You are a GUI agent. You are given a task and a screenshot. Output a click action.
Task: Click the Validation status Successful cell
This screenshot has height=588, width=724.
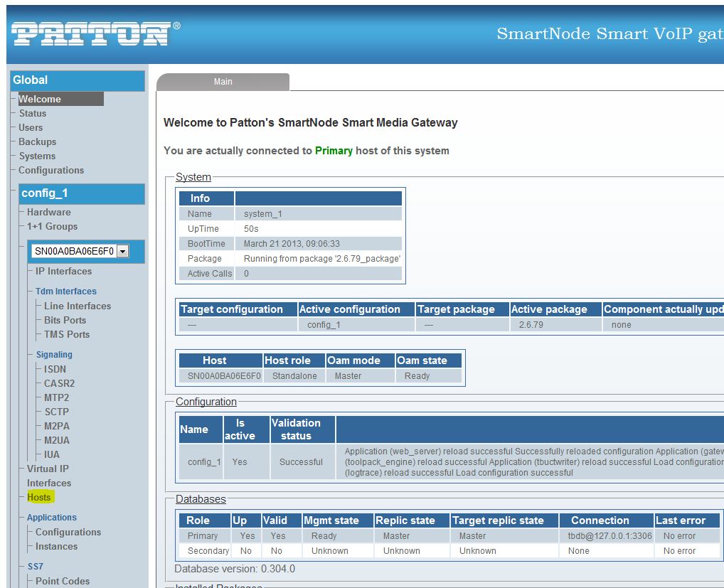[301, 462]
